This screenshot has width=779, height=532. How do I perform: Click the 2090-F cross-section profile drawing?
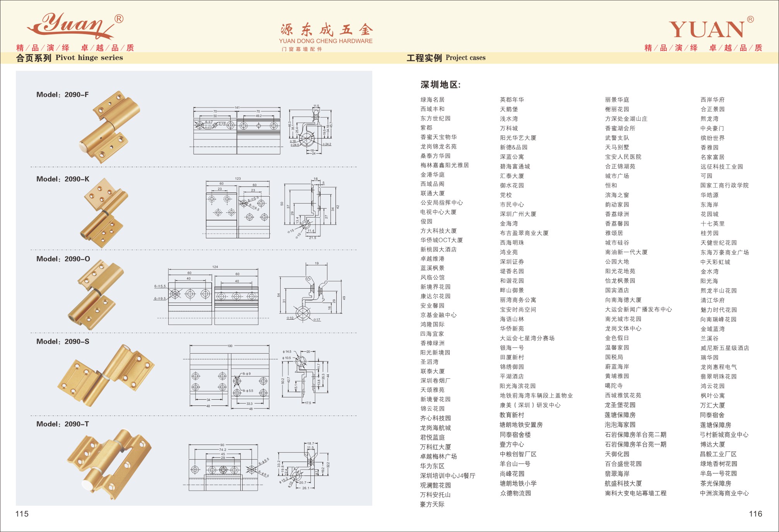pos(311,130)
